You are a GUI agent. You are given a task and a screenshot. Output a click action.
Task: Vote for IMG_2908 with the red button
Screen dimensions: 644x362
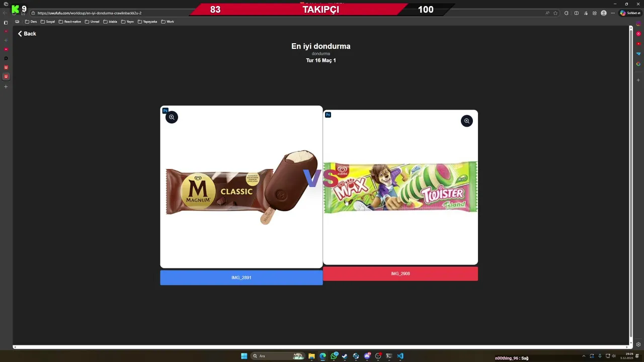point(400,274)
